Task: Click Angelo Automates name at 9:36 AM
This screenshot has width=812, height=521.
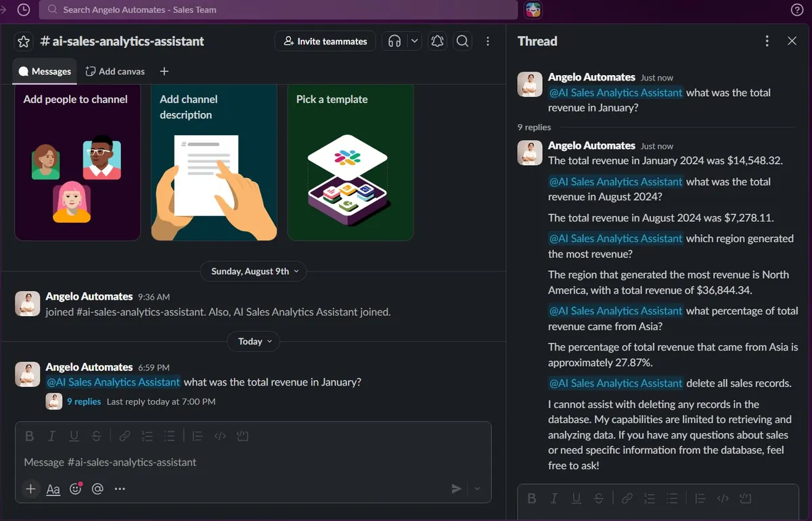Action: tap(89, 296)
